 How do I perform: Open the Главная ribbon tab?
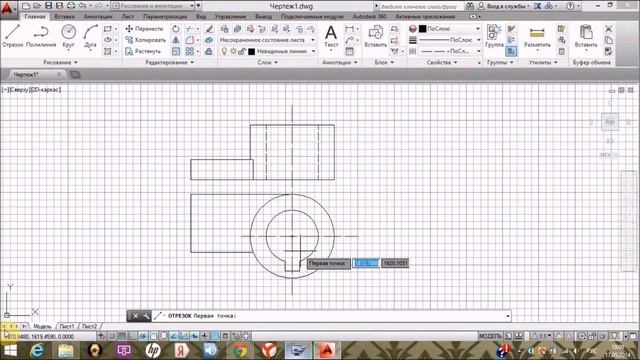35,16
